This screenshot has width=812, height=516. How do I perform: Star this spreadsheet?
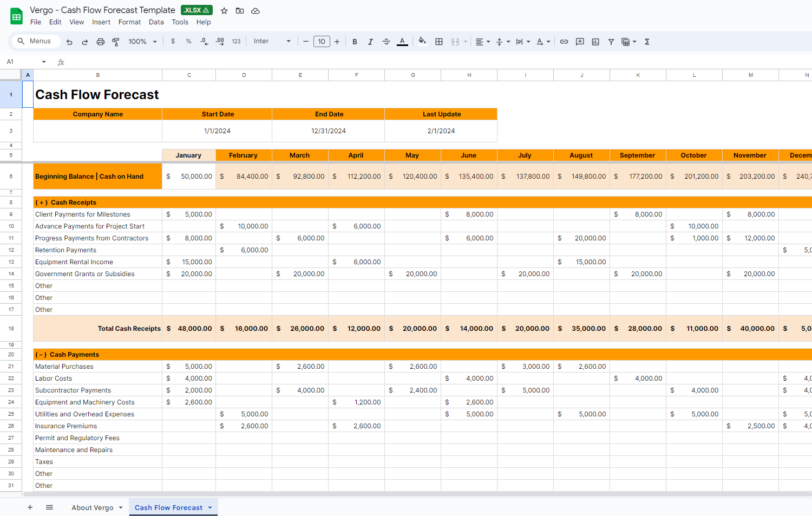pyautogui.click(x=224, y=10)
